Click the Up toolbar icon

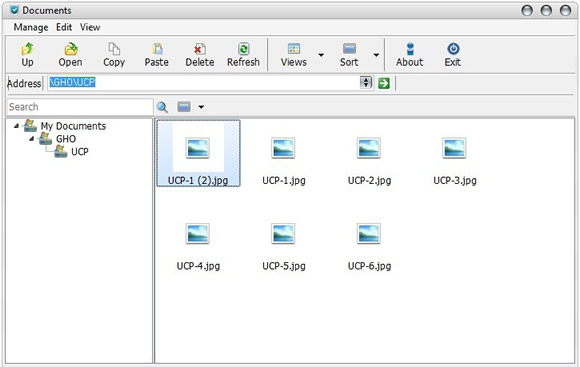[27, 49]
